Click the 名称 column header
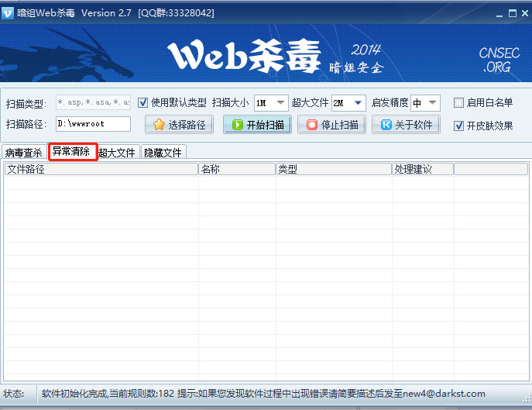 point(237,169)
